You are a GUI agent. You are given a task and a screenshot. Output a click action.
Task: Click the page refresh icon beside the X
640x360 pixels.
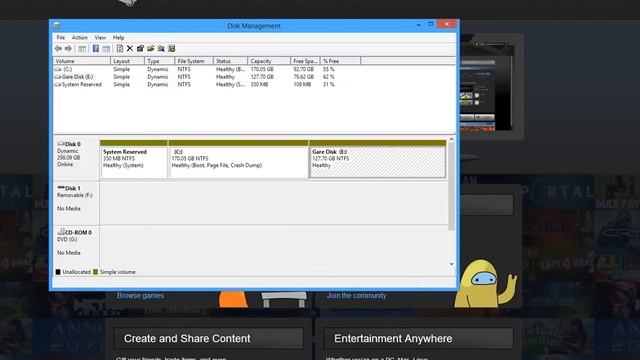[120, 49]
